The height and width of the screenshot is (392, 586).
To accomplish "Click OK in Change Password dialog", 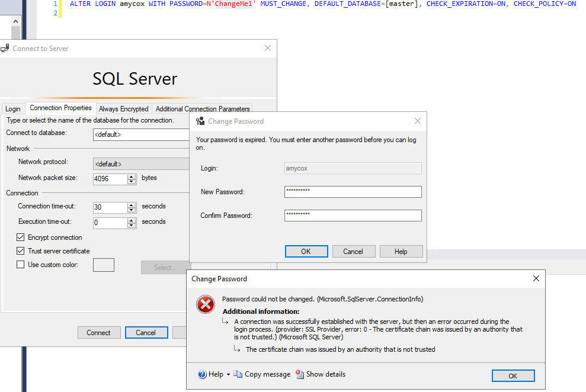I will 306,252.
